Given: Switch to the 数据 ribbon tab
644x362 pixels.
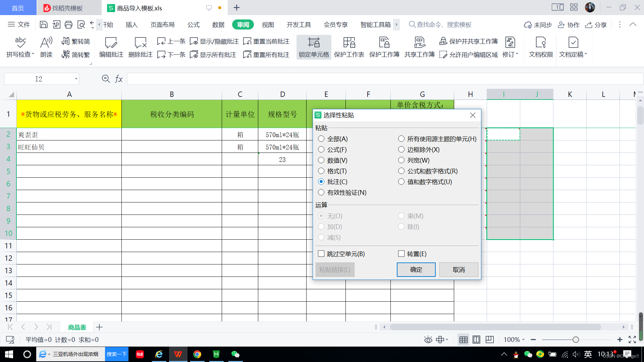Looking at the screenshot, I should 218,25.
